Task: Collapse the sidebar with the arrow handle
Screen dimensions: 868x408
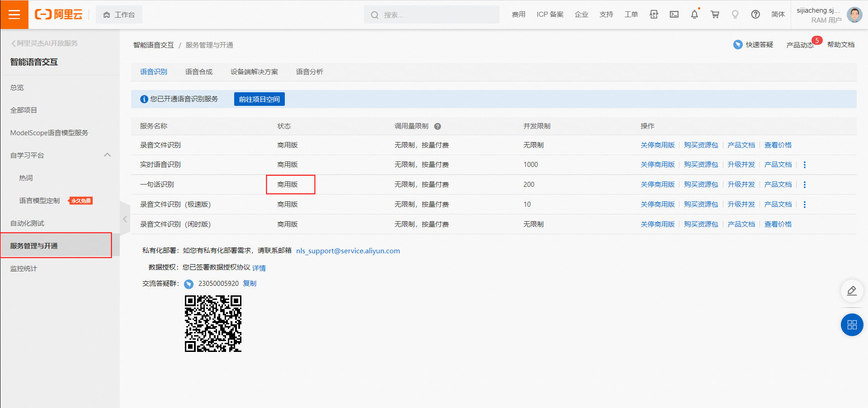Action: (125, 219)
